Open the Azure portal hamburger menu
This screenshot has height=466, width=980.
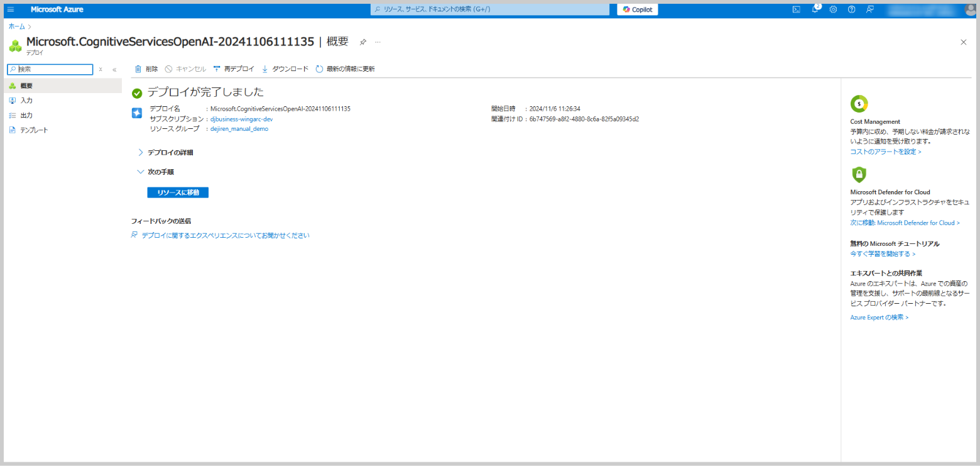(11, 9)
